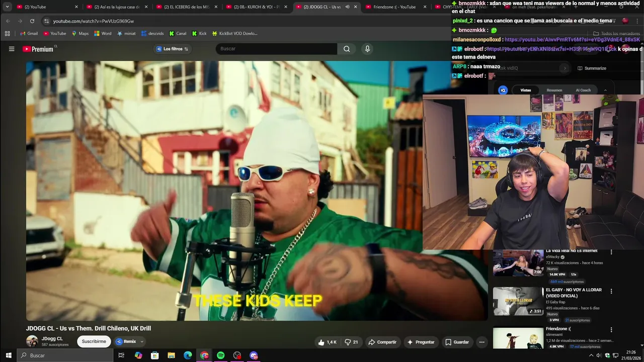Click JDogg CL channel name
The width and height of the screenshot is (644, 362).
click(x=52, y=339)
